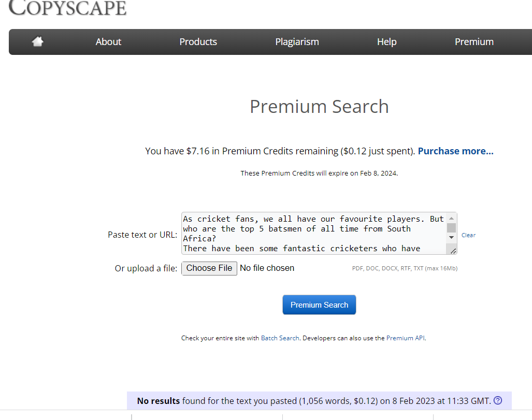
Task: Open help icon next to results message
Action: (x=498, y=400)
